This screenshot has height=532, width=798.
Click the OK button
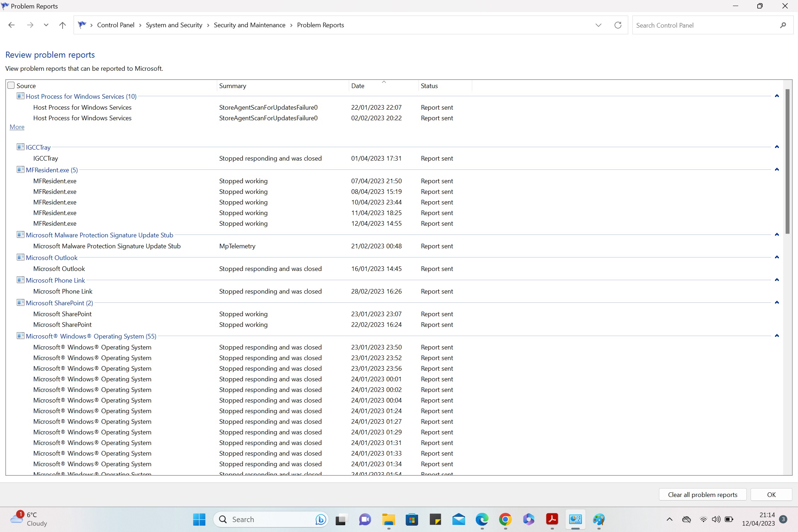tap(771, 495)
